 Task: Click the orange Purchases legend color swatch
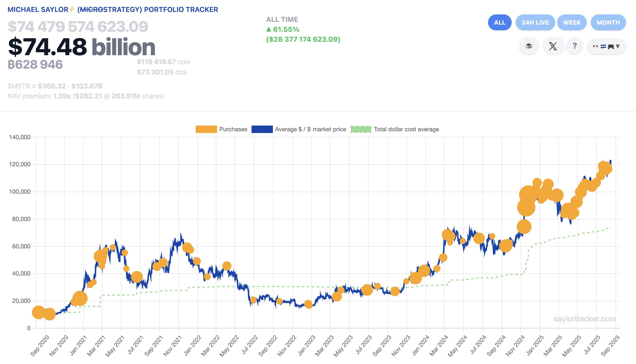[x=206, y=129]
